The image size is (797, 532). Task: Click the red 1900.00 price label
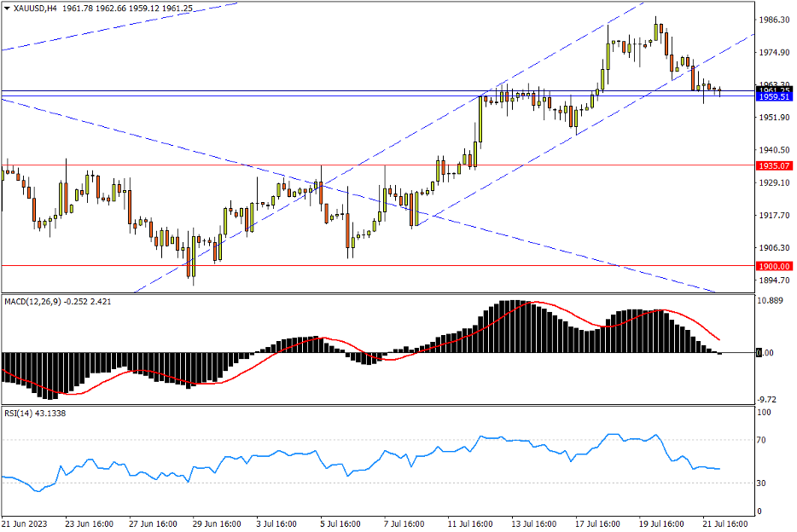coord(775,265)
